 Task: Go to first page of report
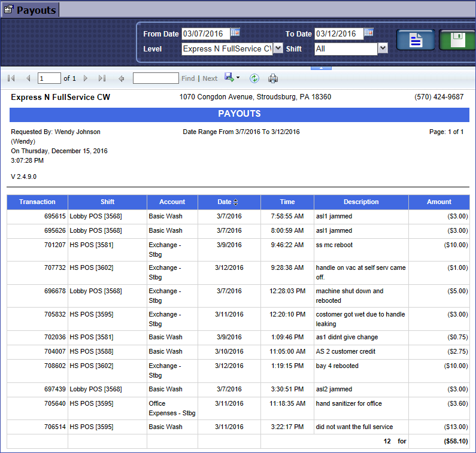tap(11, 78)
